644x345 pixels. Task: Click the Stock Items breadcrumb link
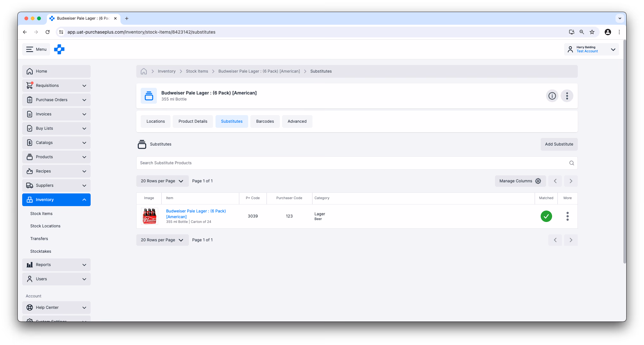(197, 71)
